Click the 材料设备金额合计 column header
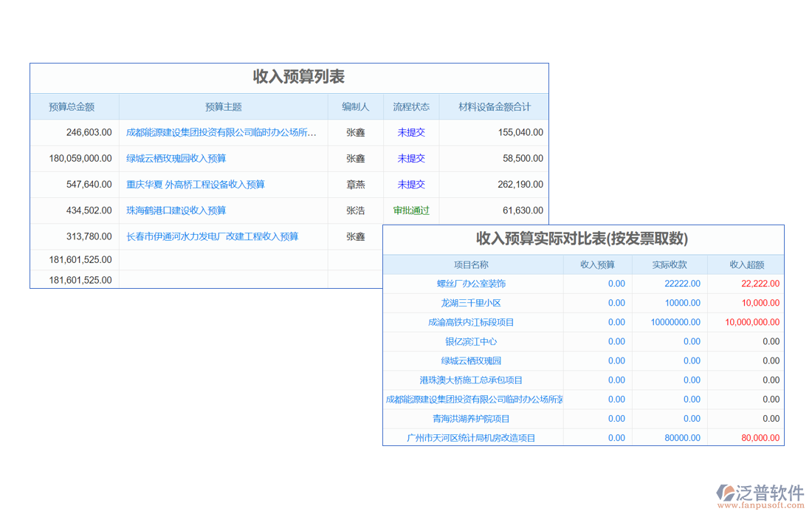This screenshot has width=812, height=517. pyautogui.click(x=494, y=107)
